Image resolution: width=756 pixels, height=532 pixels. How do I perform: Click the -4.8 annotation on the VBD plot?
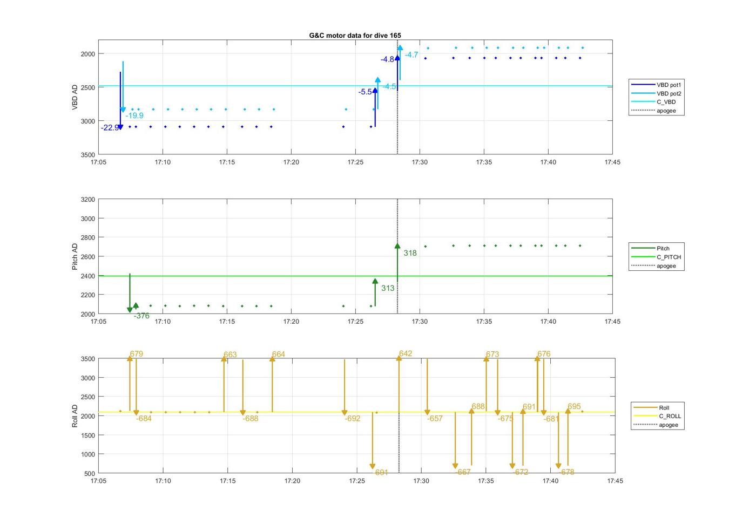pos(387,59)
